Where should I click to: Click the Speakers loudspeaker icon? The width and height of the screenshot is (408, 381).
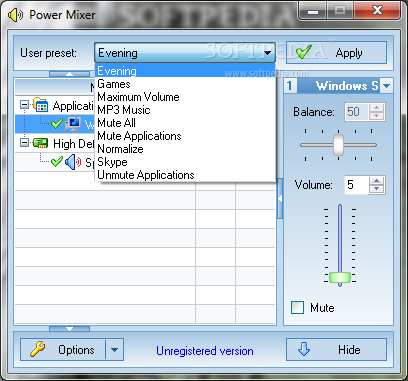[x=73, y=162]
